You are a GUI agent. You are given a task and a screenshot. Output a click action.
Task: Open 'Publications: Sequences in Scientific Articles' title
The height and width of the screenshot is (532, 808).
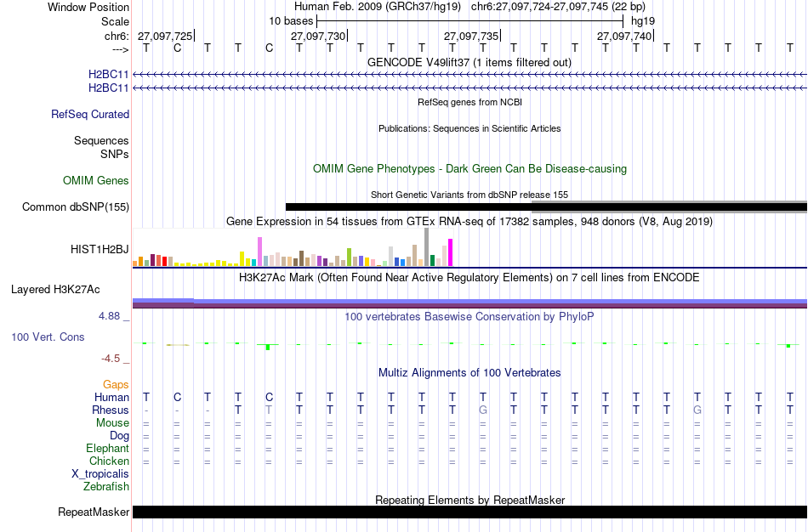click(x=469, y=128)
